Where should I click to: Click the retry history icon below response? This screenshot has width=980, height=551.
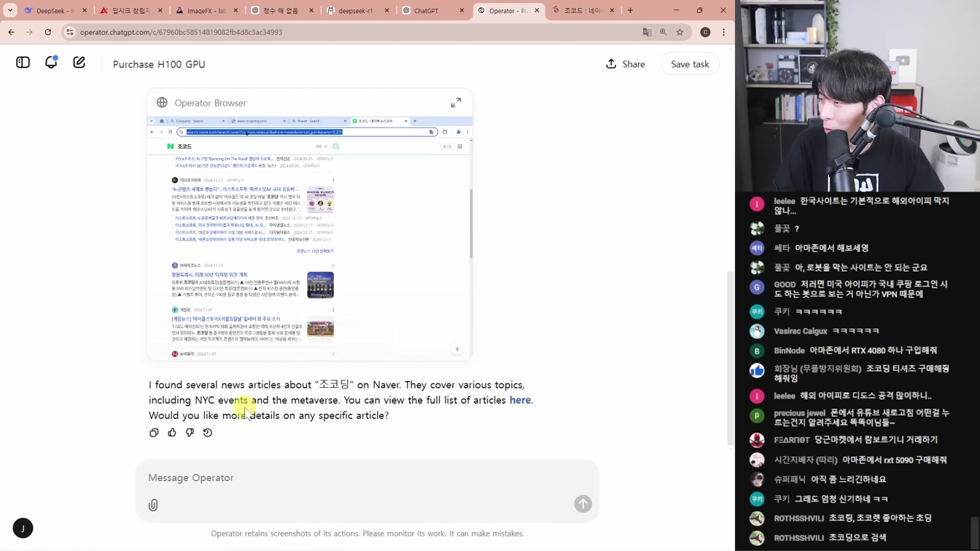pos(208,433)
